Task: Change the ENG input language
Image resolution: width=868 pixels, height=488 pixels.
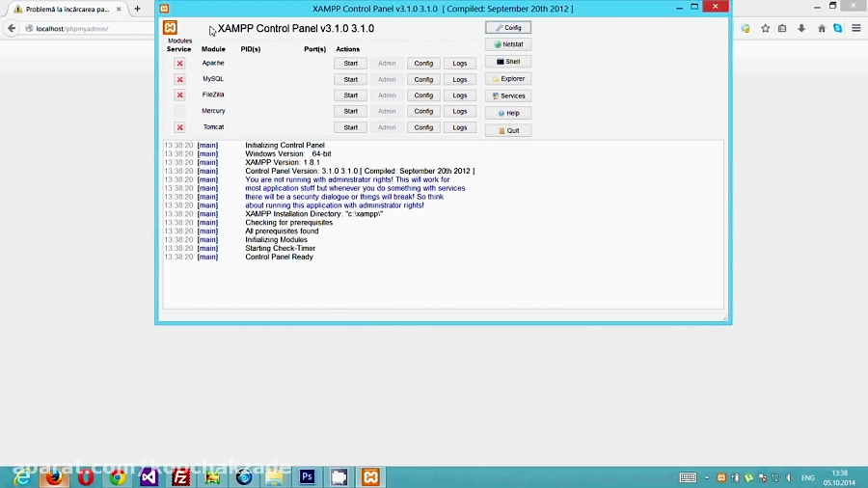Action: [x=807, y=477]
